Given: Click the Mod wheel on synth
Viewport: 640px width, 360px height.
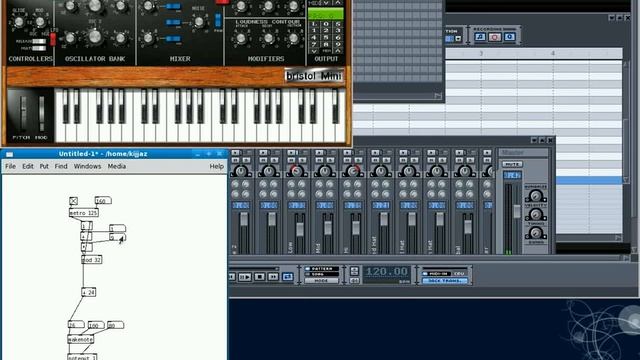Looking at the screenshot, I should [x=41, y=112].
